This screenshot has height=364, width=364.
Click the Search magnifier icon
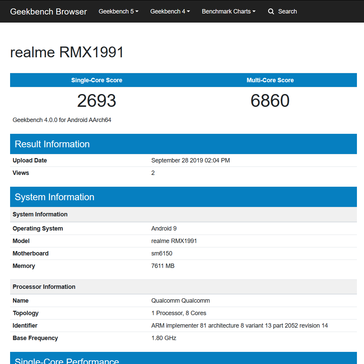point(271,12)
